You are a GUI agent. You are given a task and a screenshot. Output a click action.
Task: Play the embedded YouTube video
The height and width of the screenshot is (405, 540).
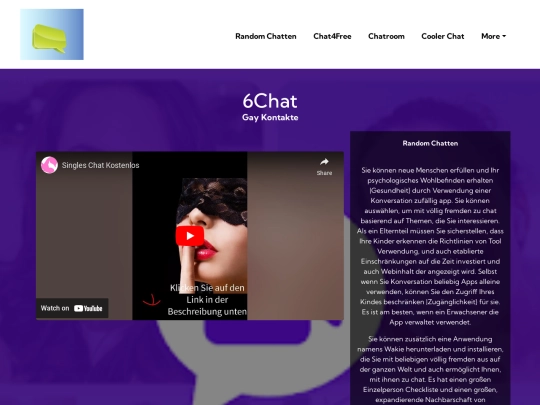(190, 236)
